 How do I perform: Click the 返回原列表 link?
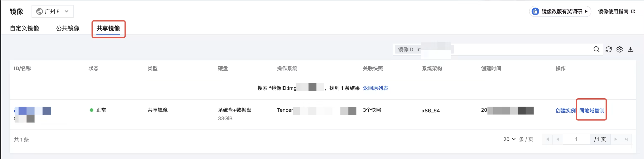375,88
